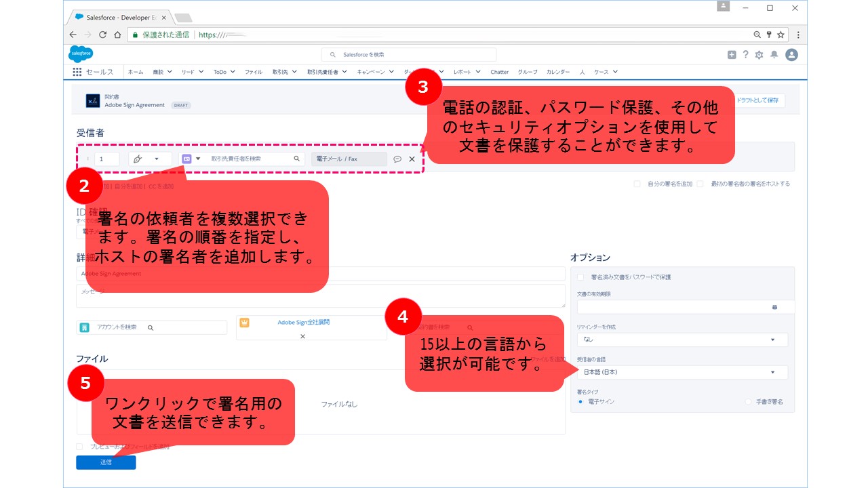Toggle the preview and field positioning checkbox
The width and height of the screenshot is (868, 488).
79,447
